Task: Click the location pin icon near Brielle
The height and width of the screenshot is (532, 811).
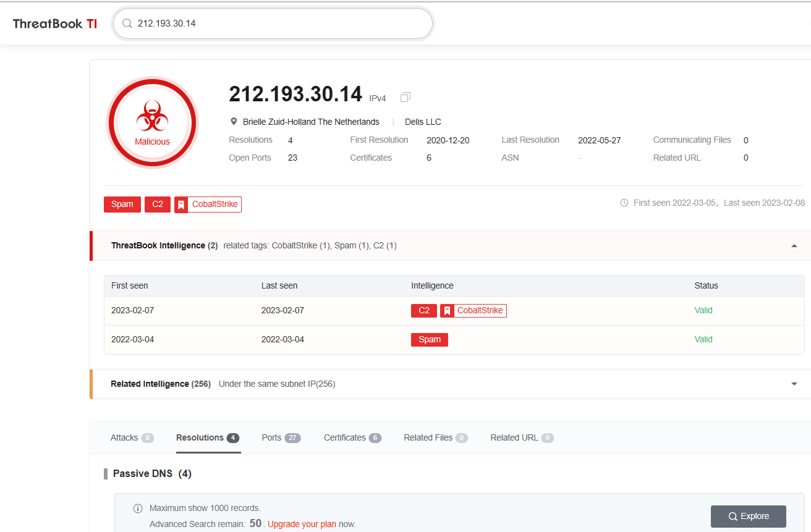Action: pyautogui.click(x=234, y=121)
